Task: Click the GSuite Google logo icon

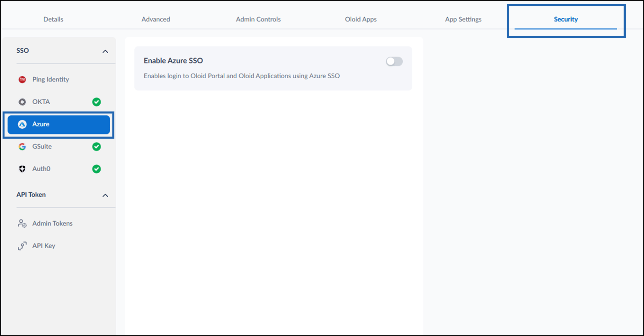Action: pos(22,147)
